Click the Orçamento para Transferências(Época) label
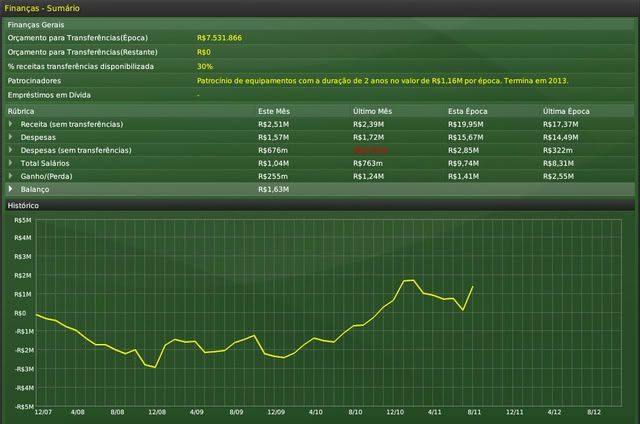640x424 pixels. coord(78,38)
